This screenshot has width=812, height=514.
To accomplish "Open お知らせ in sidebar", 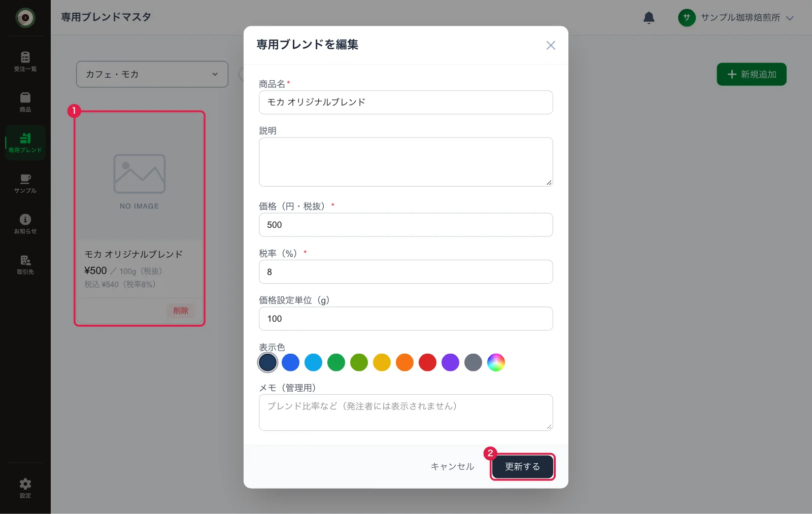I will 25,224.
